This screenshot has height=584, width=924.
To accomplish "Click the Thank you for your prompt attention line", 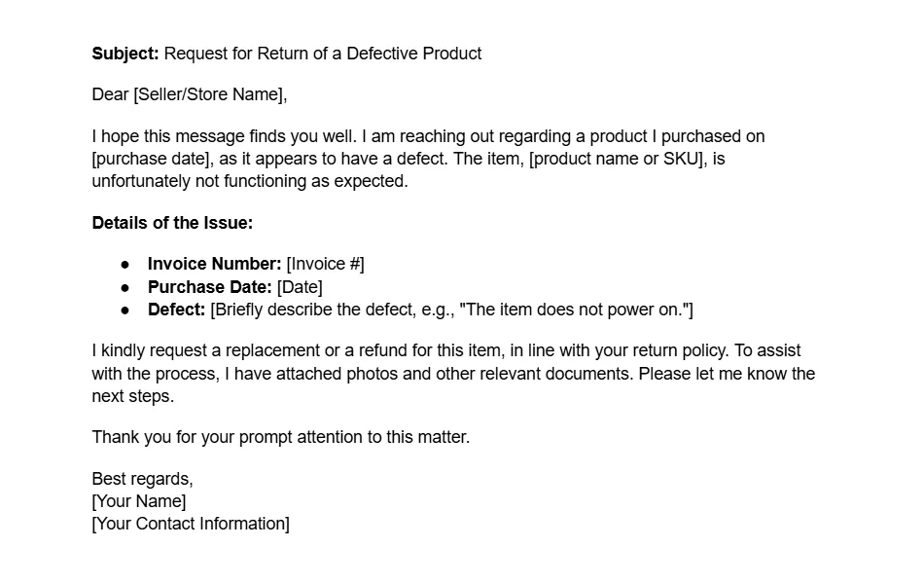I will [280, 437].
